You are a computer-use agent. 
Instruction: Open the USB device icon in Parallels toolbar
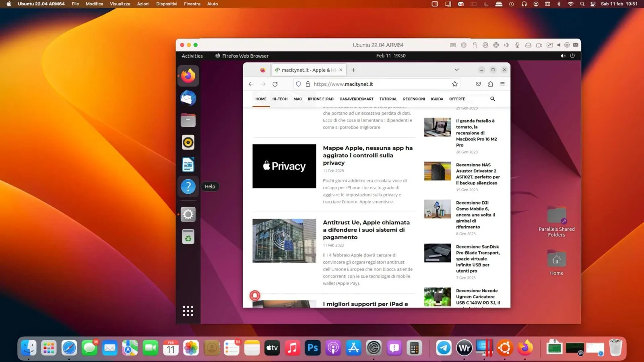[475, 45]
